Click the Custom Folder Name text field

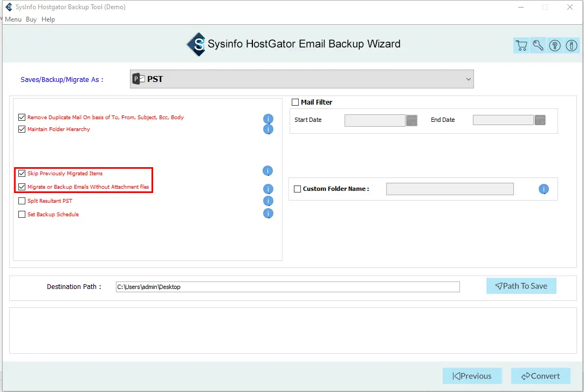450,189
